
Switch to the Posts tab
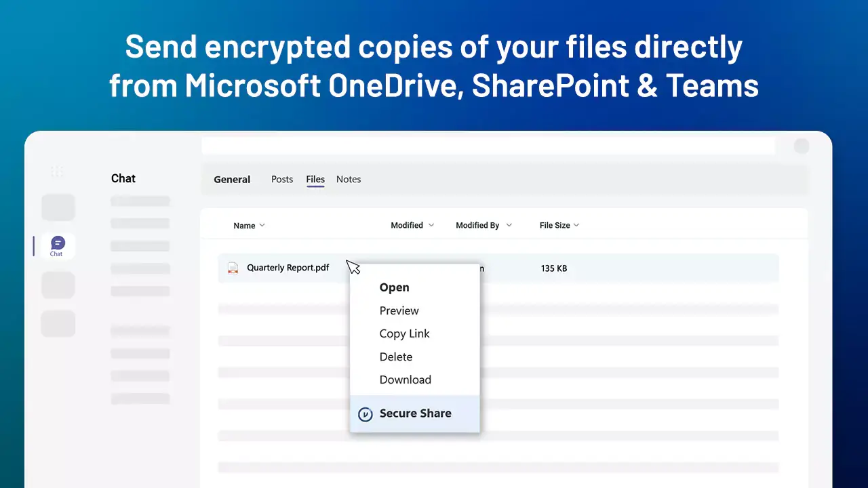pyautogui.click(x=282, y=180)
